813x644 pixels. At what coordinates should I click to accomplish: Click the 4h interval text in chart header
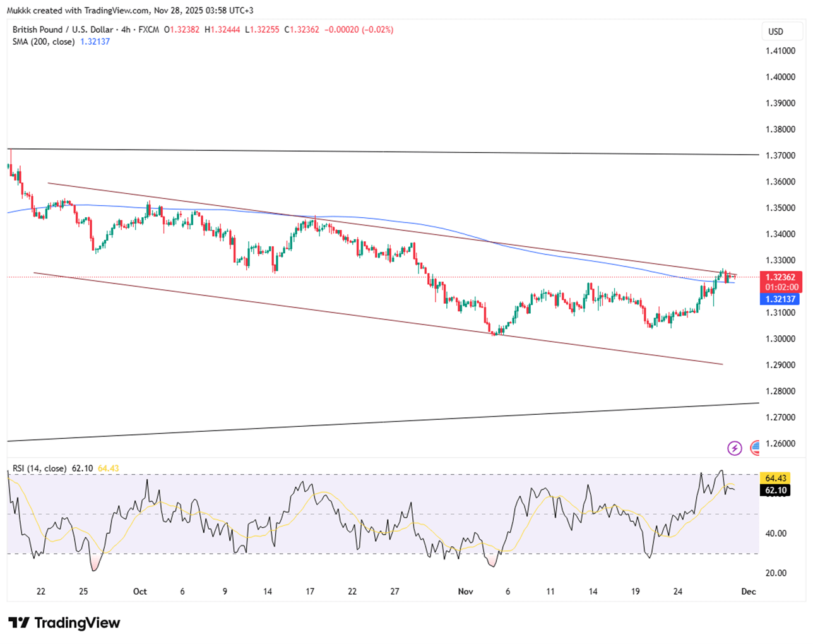click(126, 30)
